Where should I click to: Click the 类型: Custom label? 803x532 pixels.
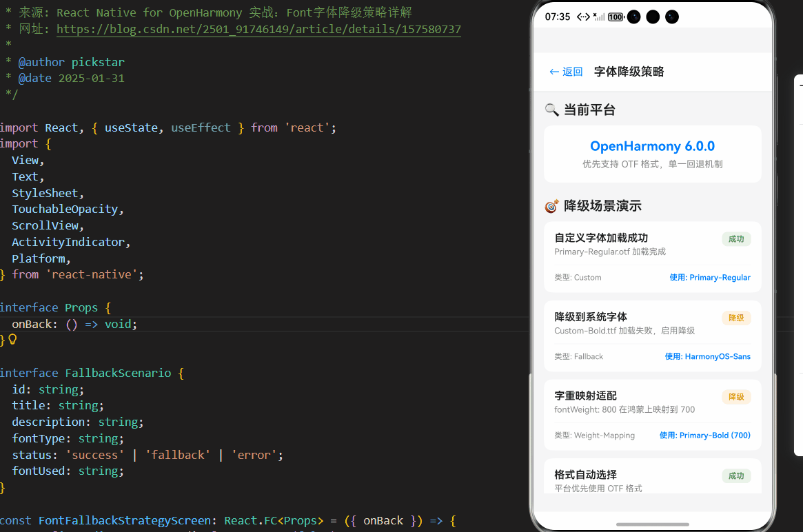[x=578, y=278]
